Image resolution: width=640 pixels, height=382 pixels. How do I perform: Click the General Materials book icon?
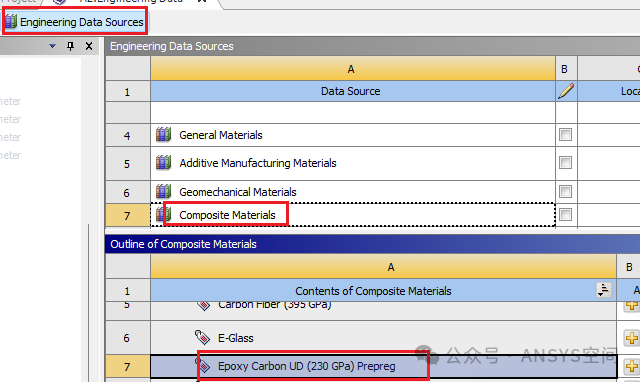pyautogui.click(x=164, y=135)
